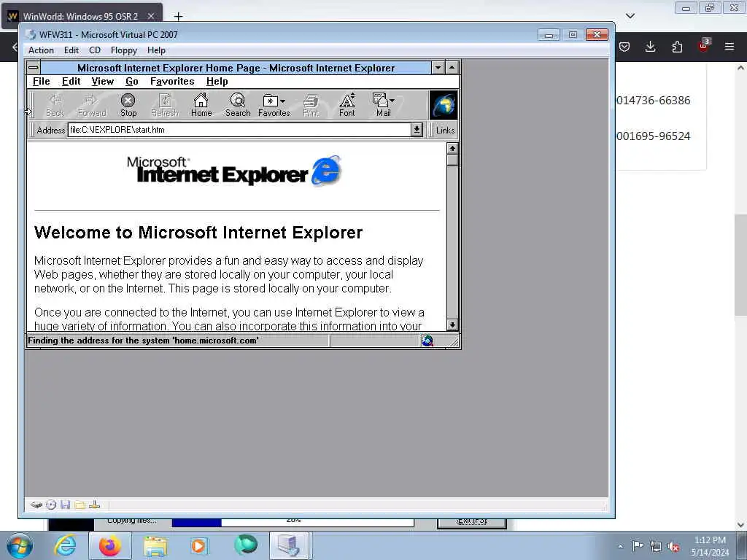Image resolution: width=747 pixels, height=560 pixels.
Task: Click the address field file:C:\IEXPLORE\start.htm
Action: [239, 130]
